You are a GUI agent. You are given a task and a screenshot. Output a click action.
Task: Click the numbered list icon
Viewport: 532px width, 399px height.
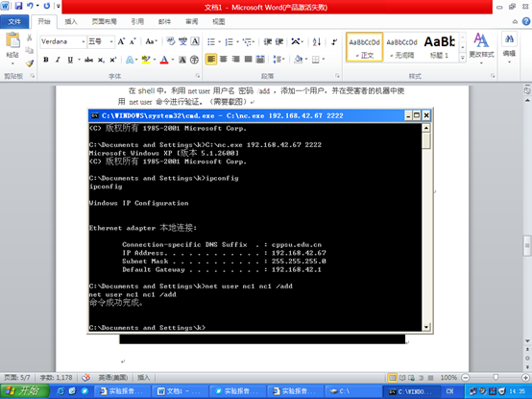tap(230, 41)
